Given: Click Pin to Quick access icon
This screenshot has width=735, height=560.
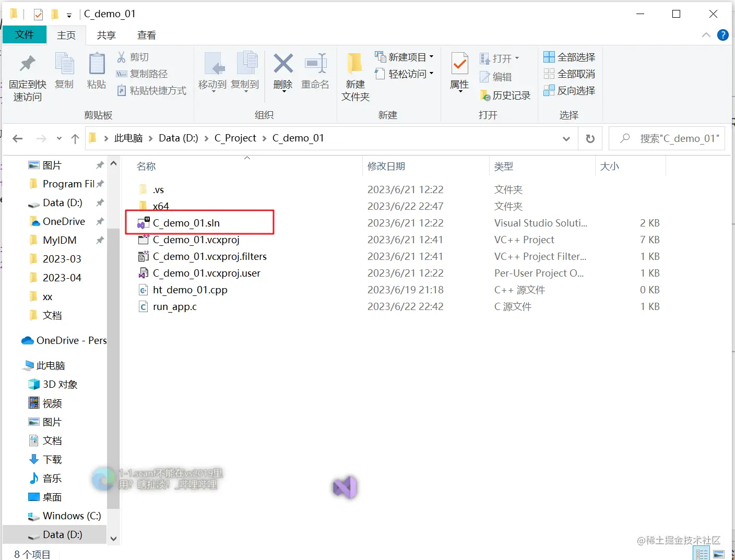Looking at the screenshot, I should 27,64.
